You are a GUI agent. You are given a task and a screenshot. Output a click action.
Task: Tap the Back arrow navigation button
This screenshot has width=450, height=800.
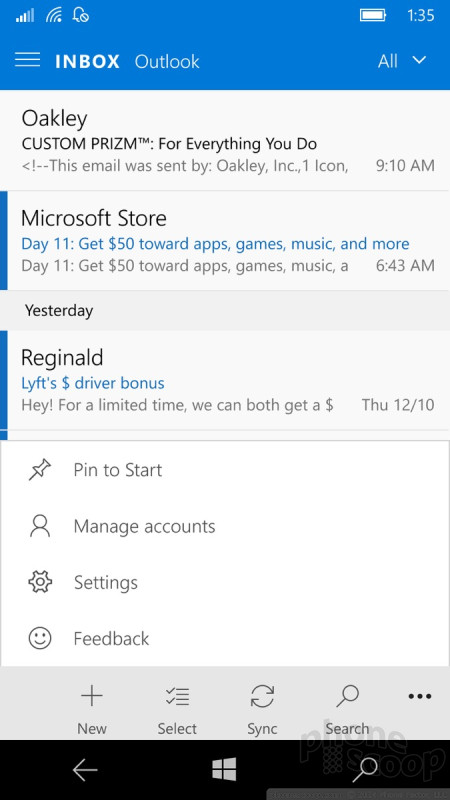[85, 770]
